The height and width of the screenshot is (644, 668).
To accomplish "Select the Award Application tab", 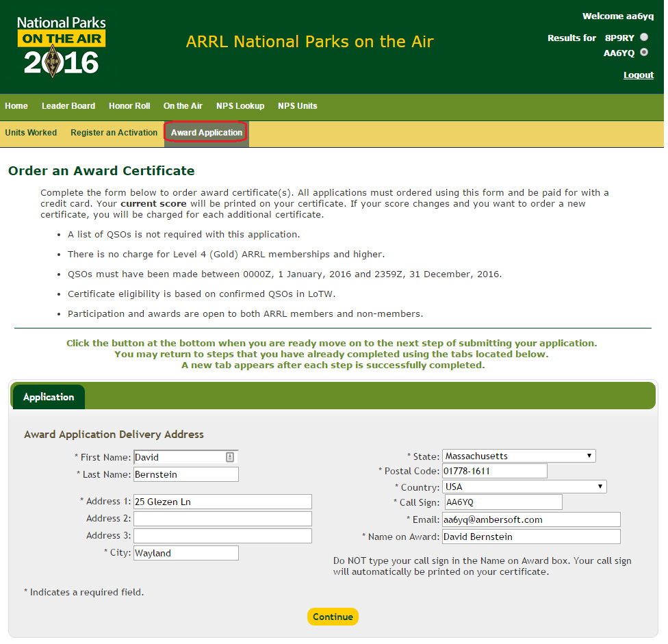I will (x=206, y=133).
